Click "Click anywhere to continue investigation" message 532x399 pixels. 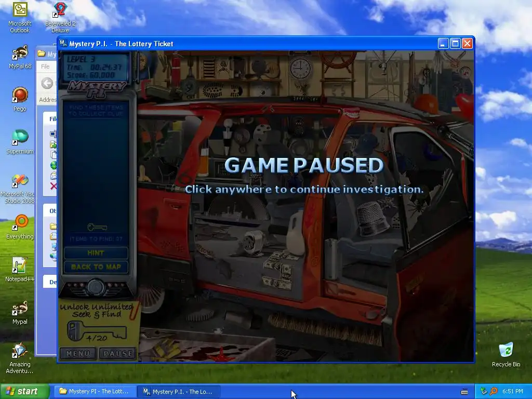coord(304,189)
